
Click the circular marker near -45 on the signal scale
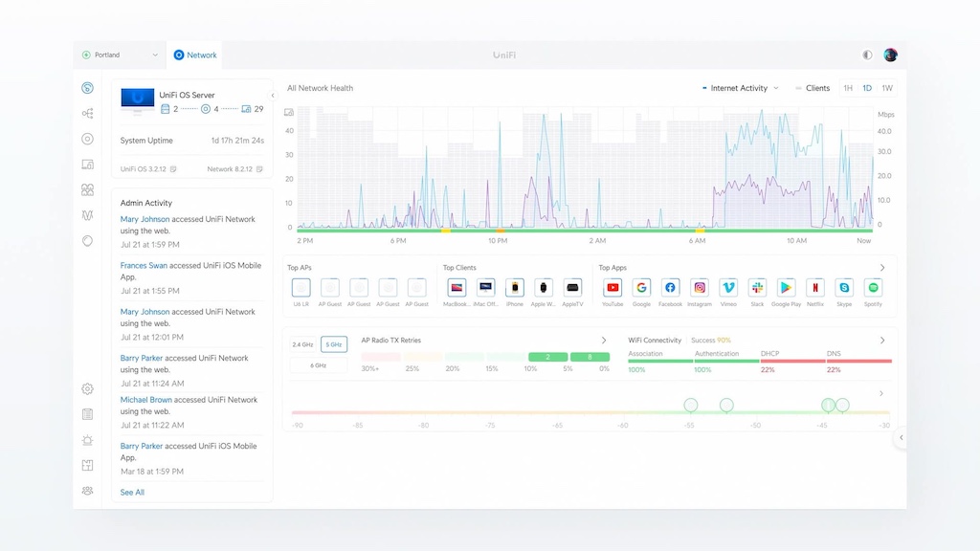tap(828, 405)
